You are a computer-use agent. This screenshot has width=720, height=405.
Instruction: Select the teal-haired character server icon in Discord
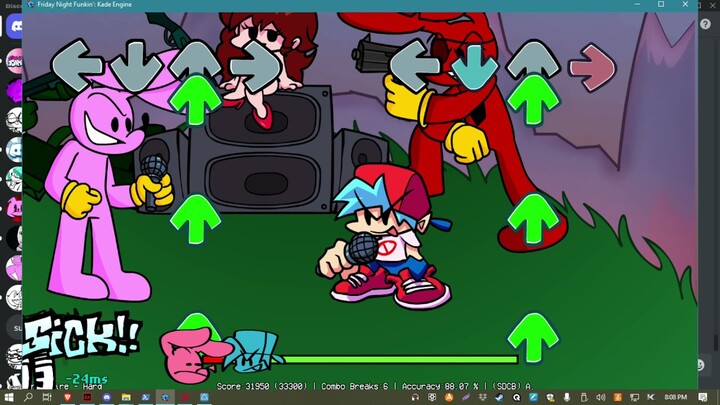point(15,179)
